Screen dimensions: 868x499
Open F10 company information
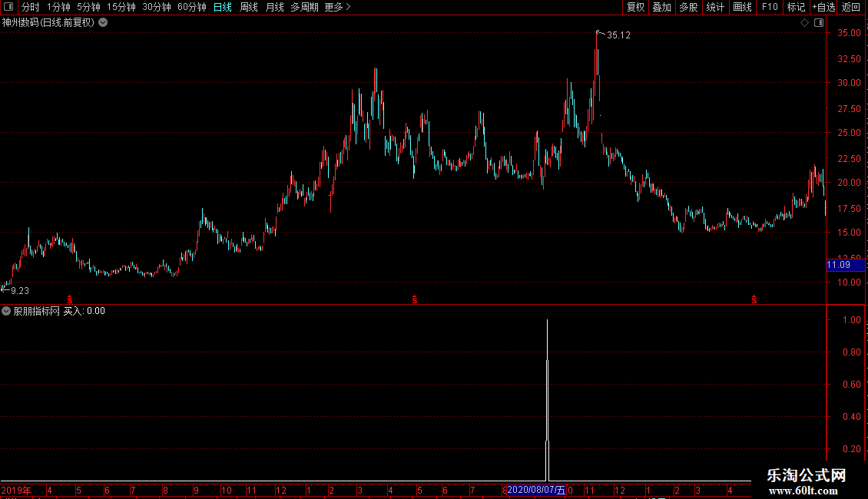pyautogui.click(x=770, y=7)
